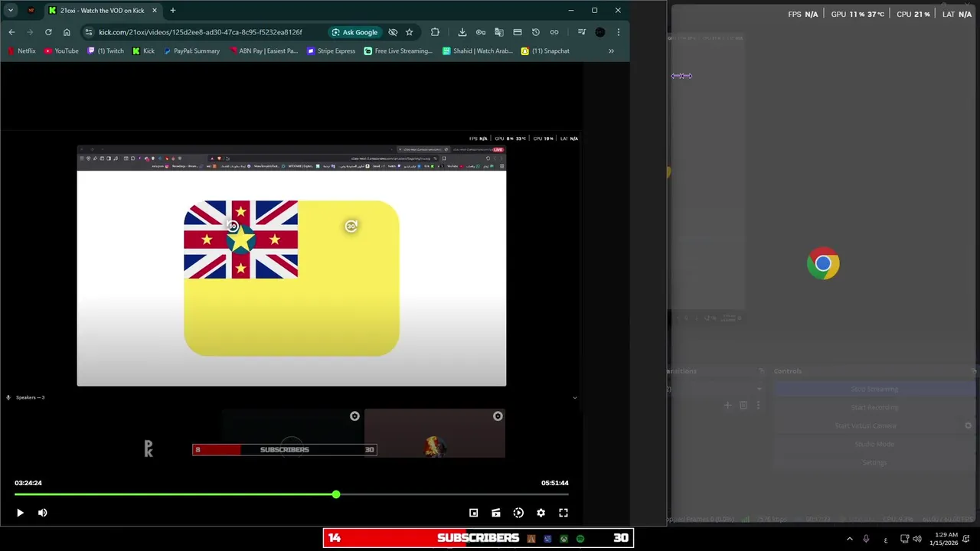Open the translate extension icon

click(499, 32)
